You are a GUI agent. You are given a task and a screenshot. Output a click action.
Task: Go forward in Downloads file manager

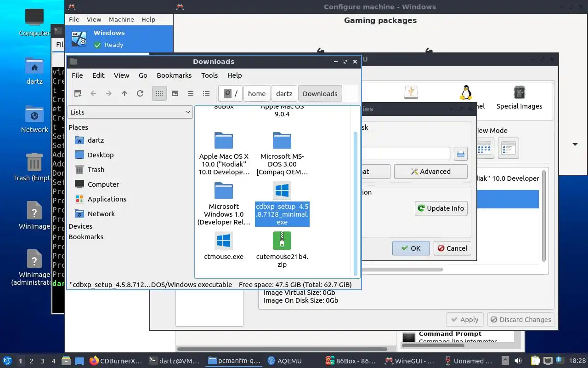click(109, 93)
